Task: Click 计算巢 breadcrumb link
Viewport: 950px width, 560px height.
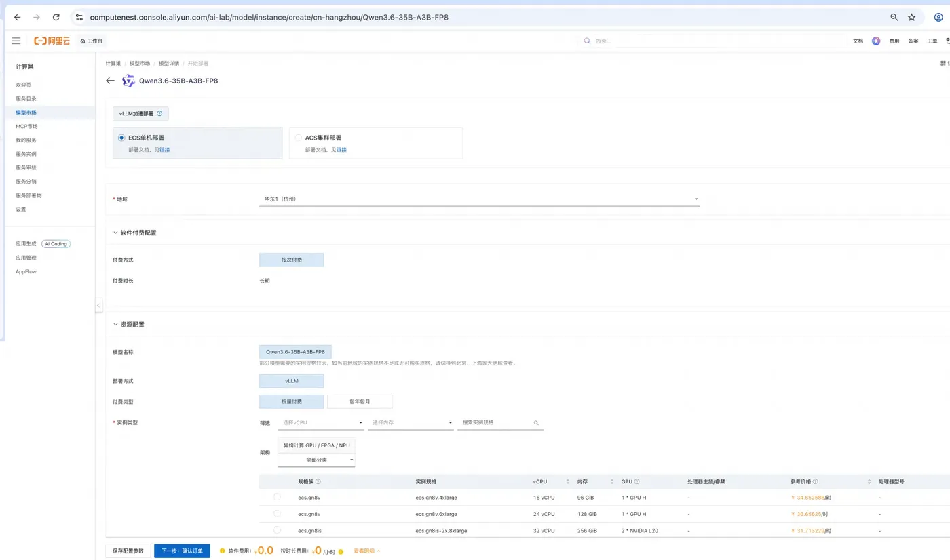Action: (x=113, y=63)
